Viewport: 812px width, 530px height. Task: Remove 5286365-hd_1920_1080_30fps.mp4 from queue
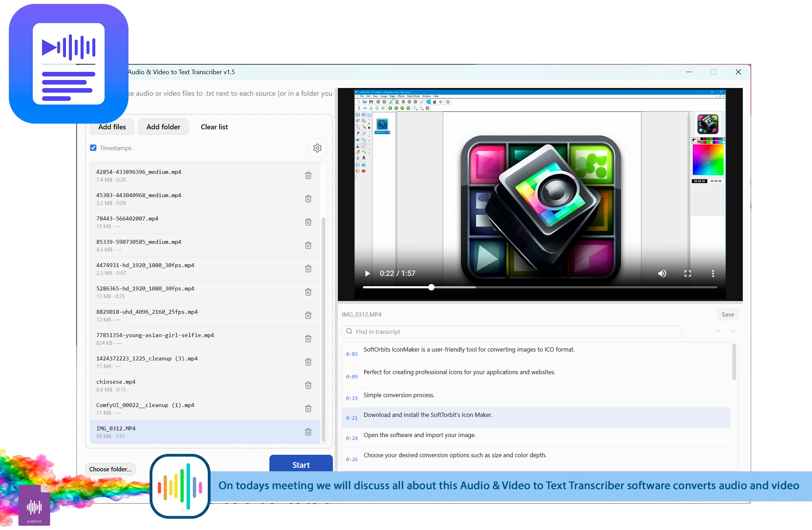tap(308, 292)
